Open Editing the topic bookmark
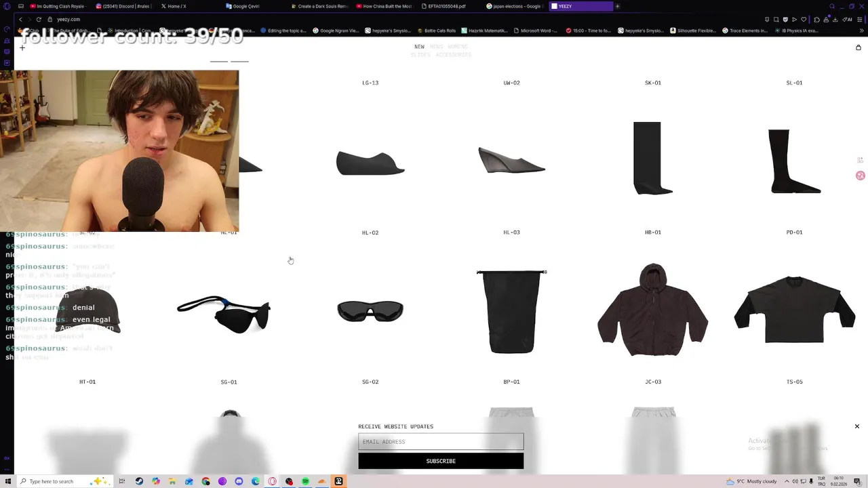Image resolution: width=868 pixels, height=488 pixels. click(x=283, y=30)
